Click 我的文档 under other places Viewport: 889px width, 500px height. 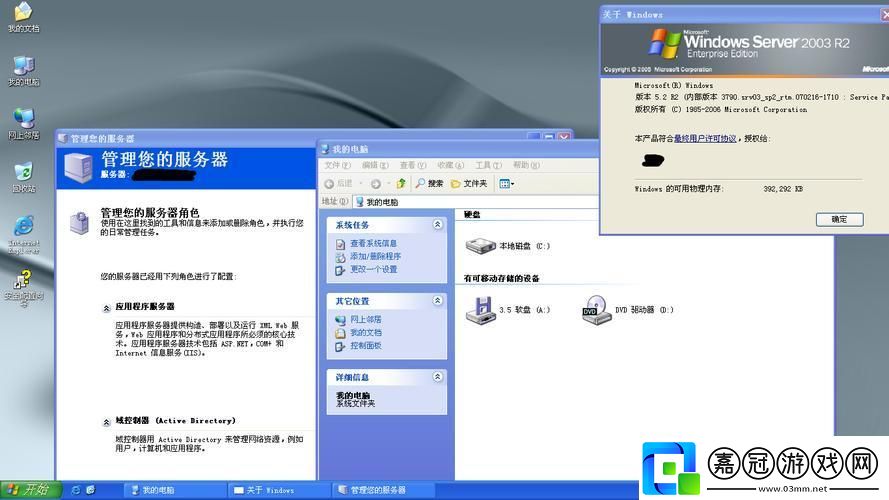tap(365, 333)
